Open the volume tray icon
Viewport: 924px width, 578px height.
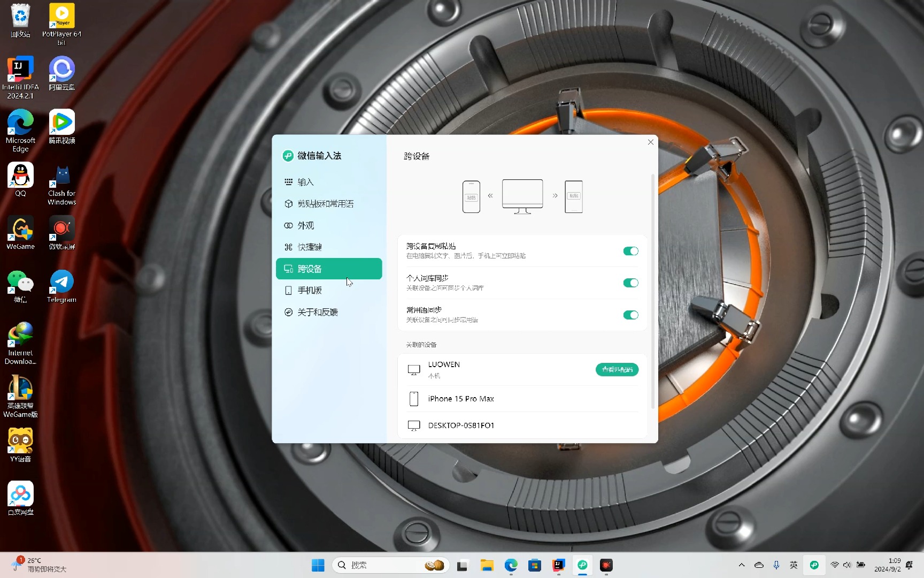(x=848, y=565)
